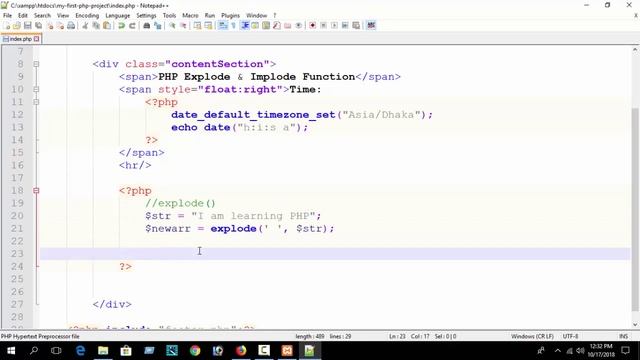Collapse the fold marker at line 10

36,89
